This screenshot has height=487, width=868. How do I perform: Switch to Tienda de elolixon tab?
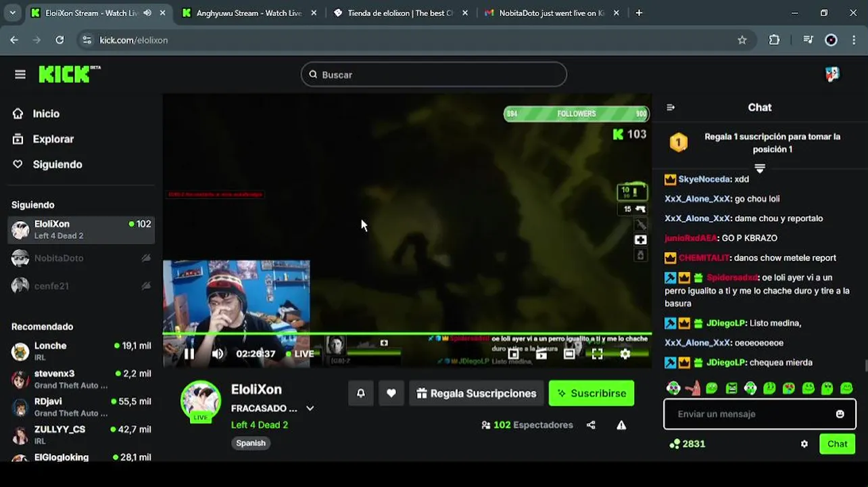click(x=401, y=13)
